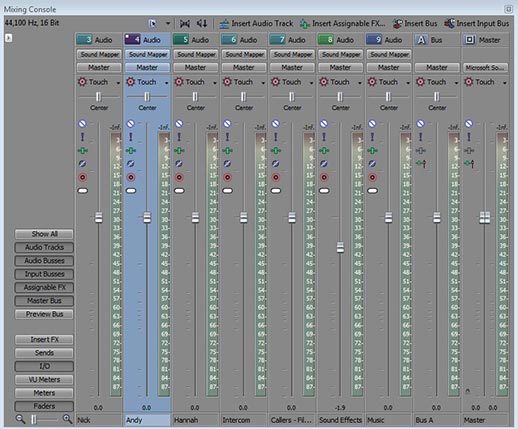Screen dimensions: 518x429
Task: Toggle the VU Meters region
Action: 44,380
